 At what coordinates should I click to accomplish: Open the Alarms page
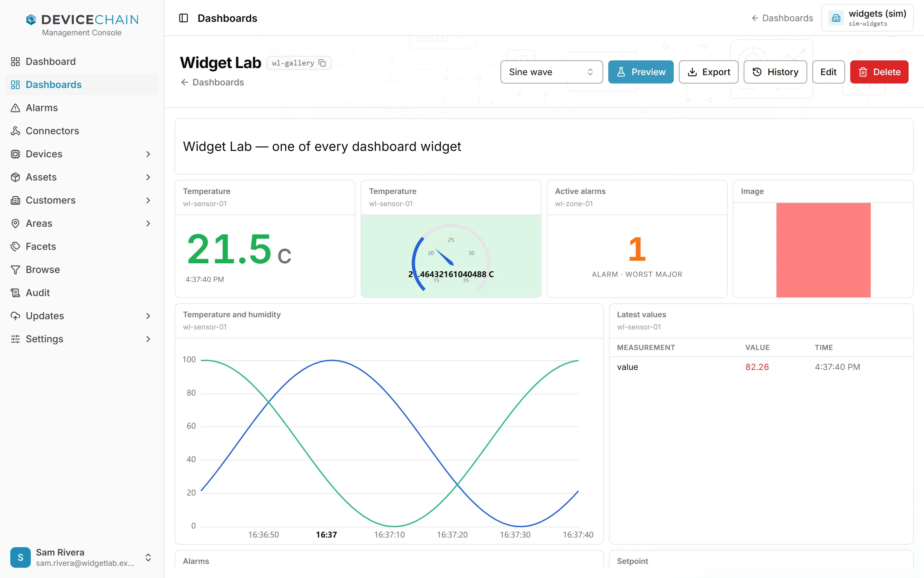[x=82, y=108]
